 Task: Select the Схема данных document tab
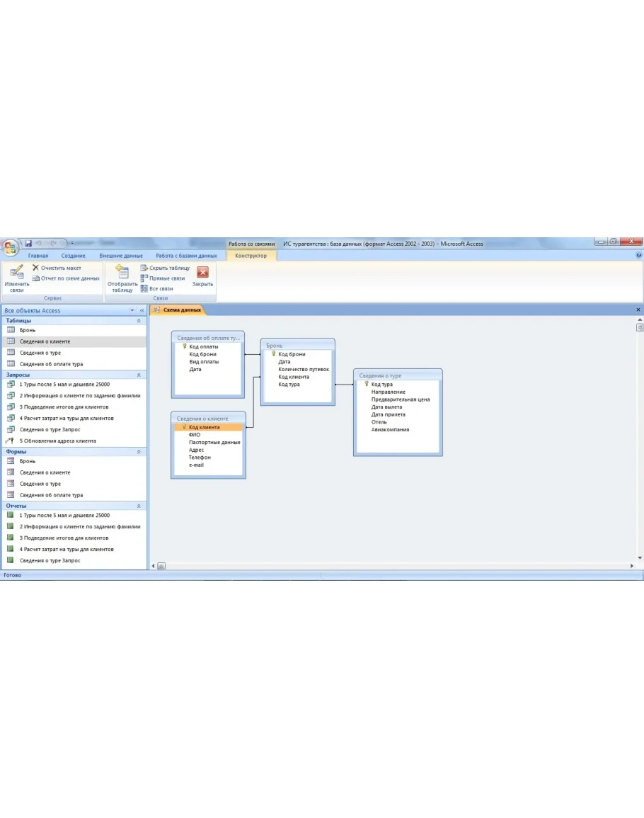(x=181, y=310)
